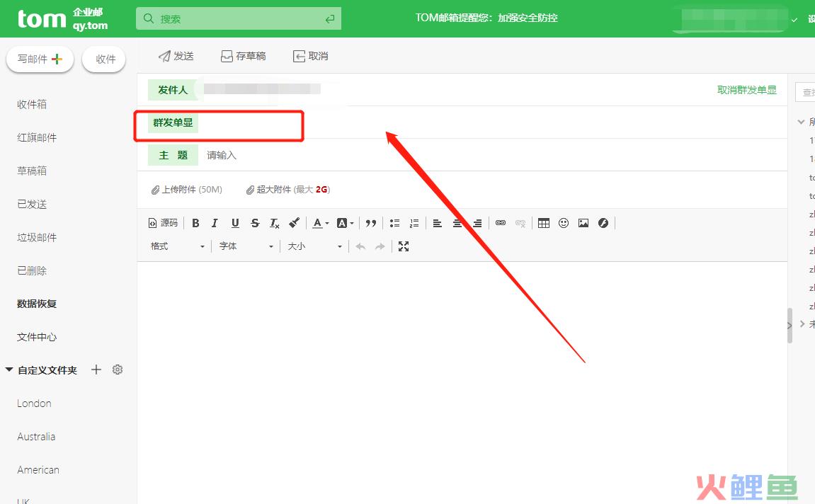Apply underline formatting
The image size is (815, 504).
pos(235,223)
